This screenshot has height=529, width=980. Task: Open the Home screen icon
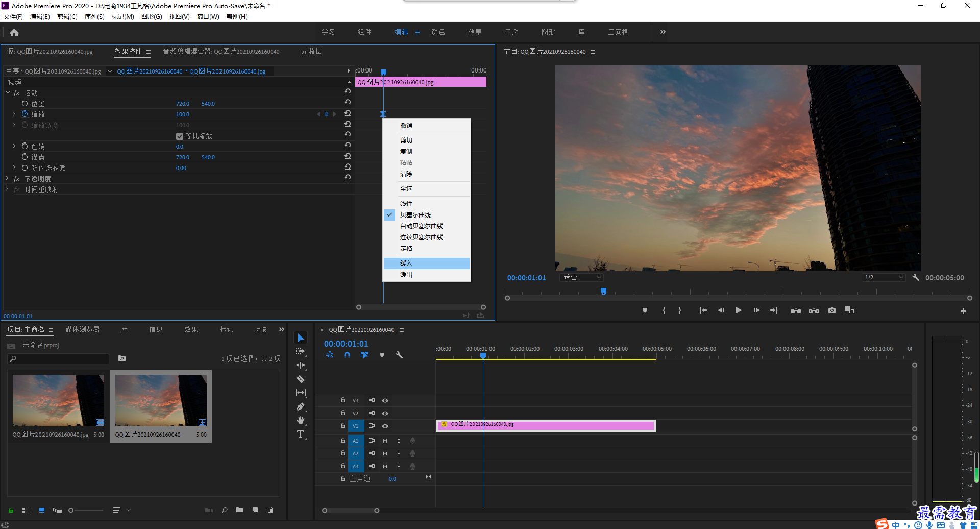tap(14, 32)
